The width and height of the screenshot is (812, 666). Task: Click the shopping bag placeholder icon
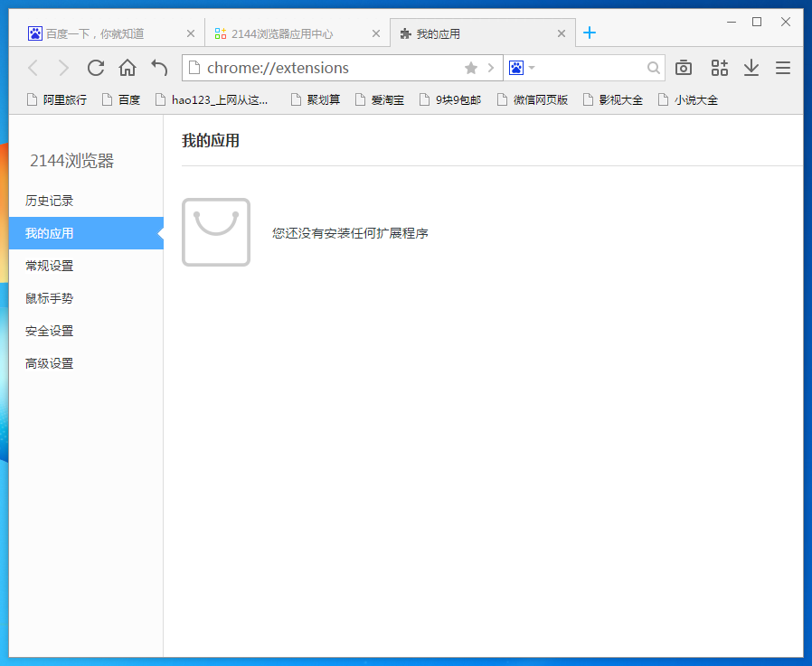215,232
